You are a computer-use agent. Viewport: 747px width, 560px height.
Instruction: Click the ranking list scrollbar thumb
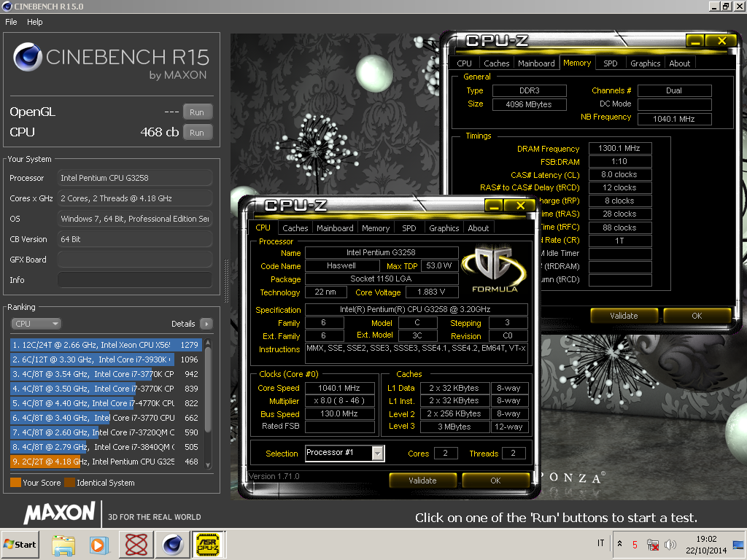(x=208, y=389)
